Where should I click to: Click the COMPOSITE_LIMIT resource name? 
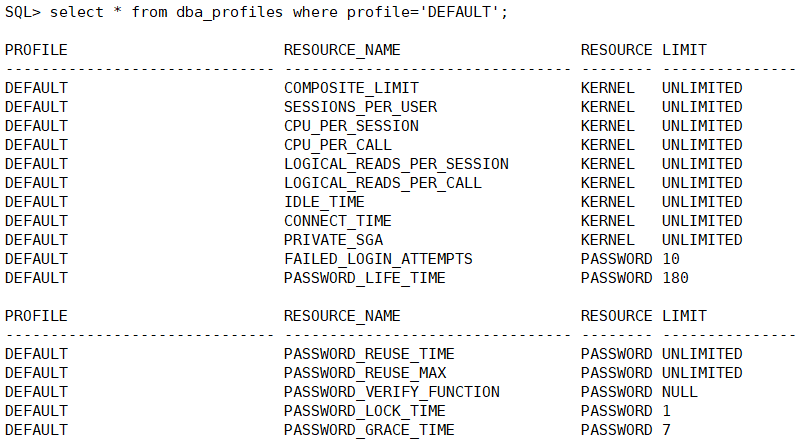[x=351, y=88]
